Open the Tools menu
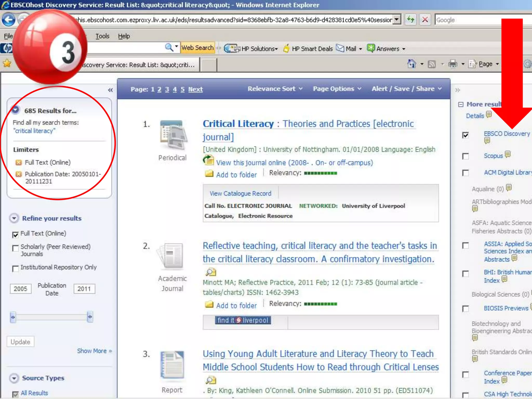Viewport: 532px width, 399px height. click(102, 36)
